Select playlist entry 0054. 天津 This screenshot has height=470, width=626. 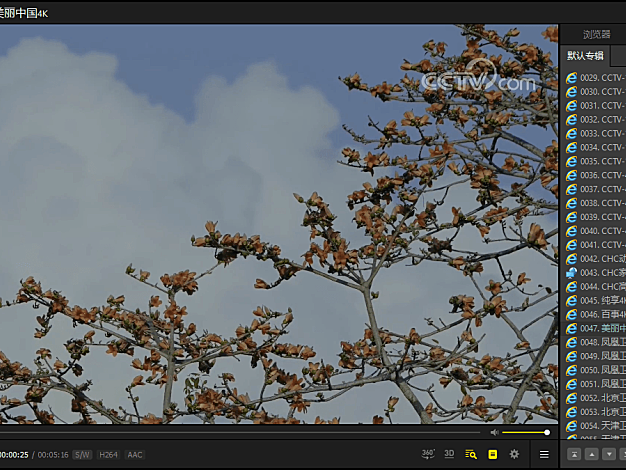coord(595,426)
